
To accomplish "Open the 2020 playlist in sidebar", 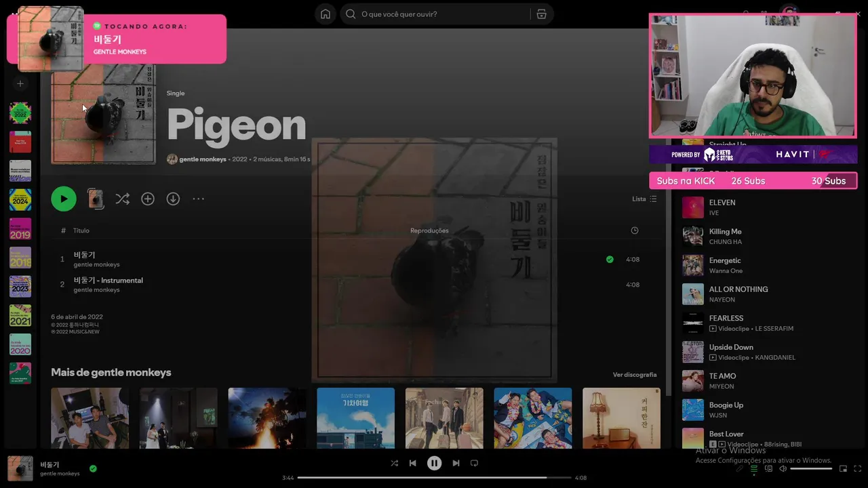I will point(20,344).
